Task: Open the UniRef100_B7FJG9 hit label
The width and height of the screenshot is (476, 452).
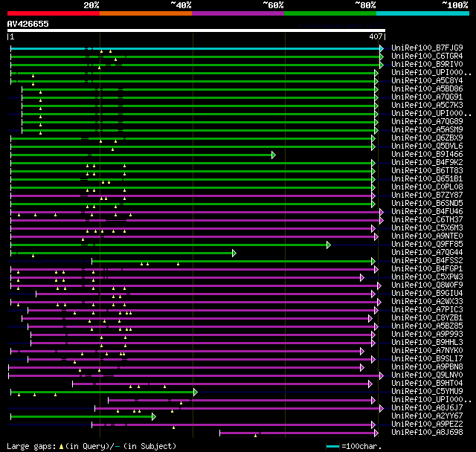Action: pyautogui.click(x=427, y=48)
